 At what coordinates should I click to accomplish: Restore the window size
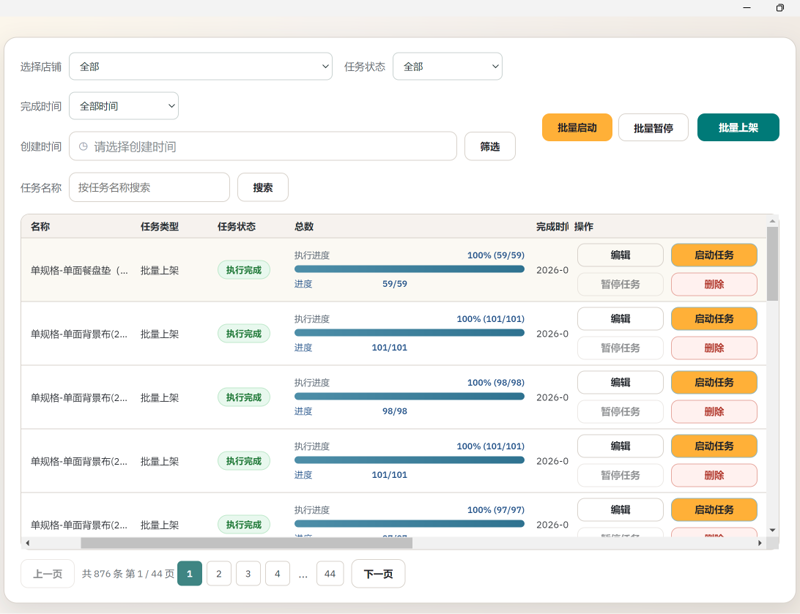pyautogui.click(x=780, y=8)
